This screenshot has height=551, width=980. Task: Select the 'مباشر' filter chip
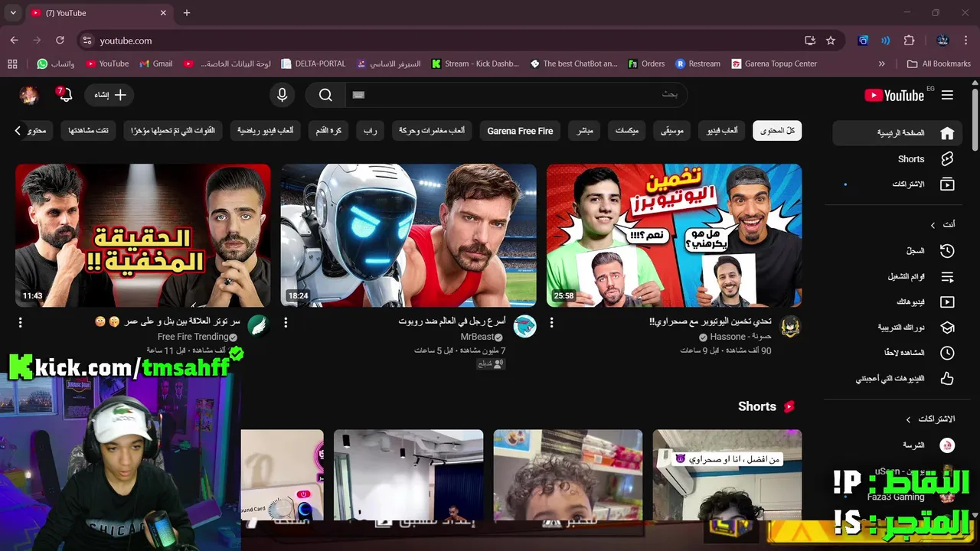click(x=584, y=131)
